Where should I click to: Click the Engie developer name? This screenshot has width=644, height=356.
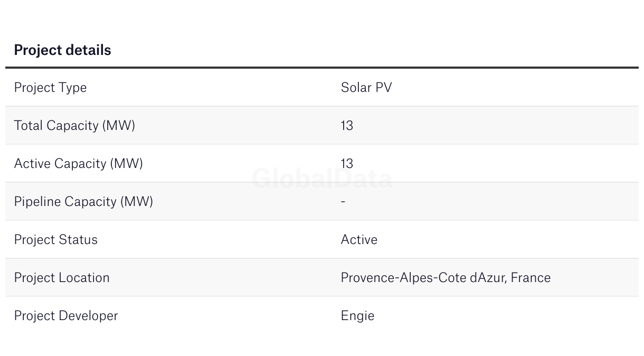[357, 316]
